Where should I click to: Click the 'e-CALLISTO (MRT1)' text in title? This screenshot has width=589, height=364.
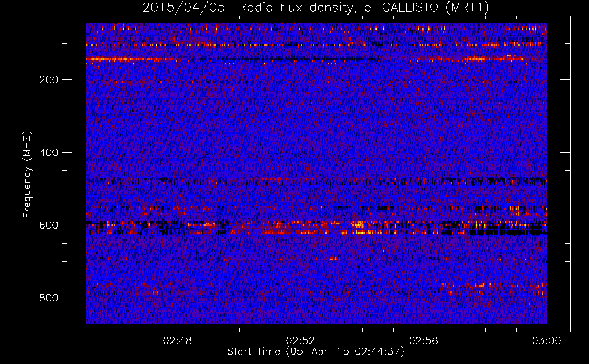coord(427,8)
